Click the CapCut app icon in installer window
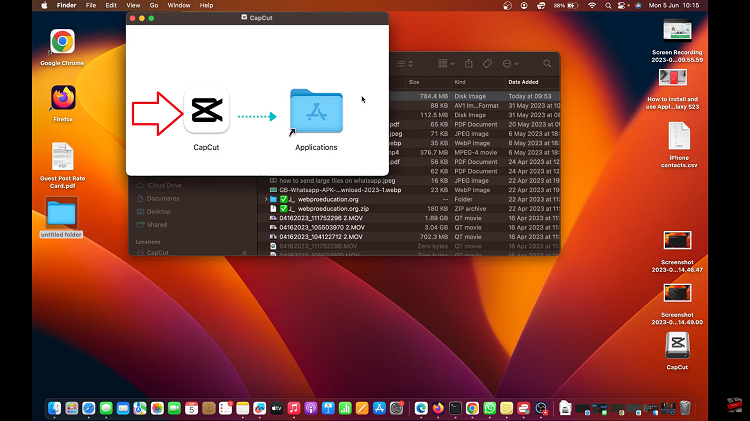750x421 pixels. point(207,111)
